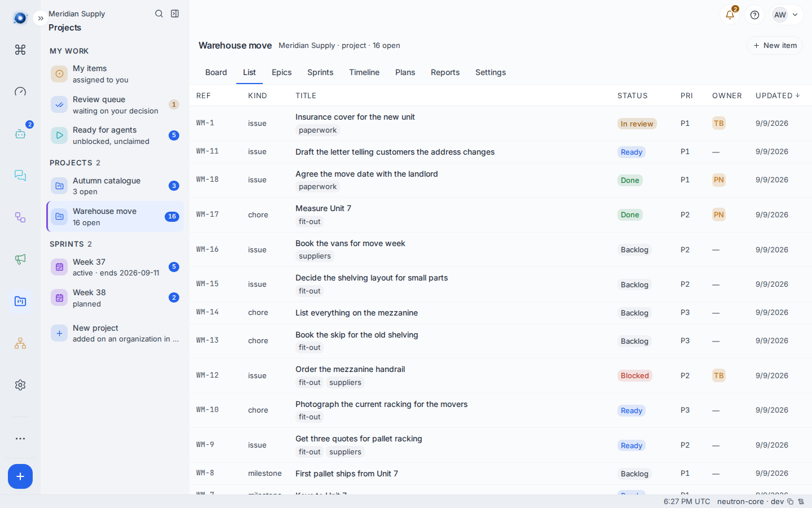Image resolution: width=812 pixels, height=508 pixels.
Task: Click the New item button
Action: point(775,46)
